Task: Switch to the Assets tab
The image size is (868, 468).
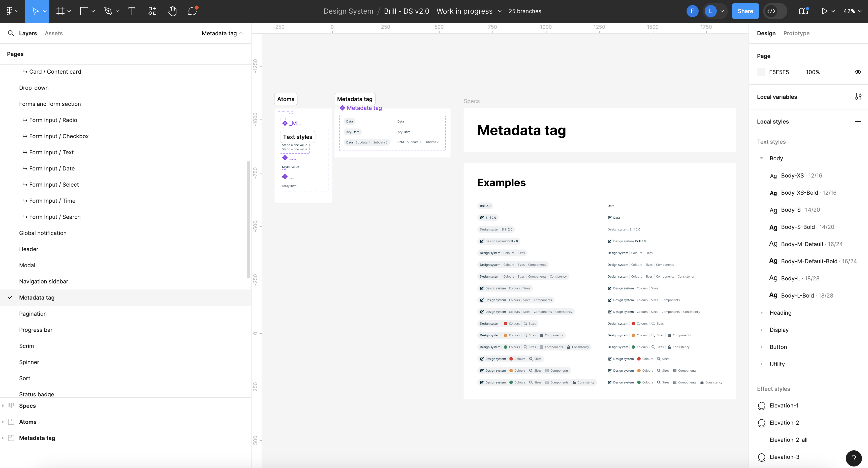Action: pyautogui.click(x=53, y=33)
